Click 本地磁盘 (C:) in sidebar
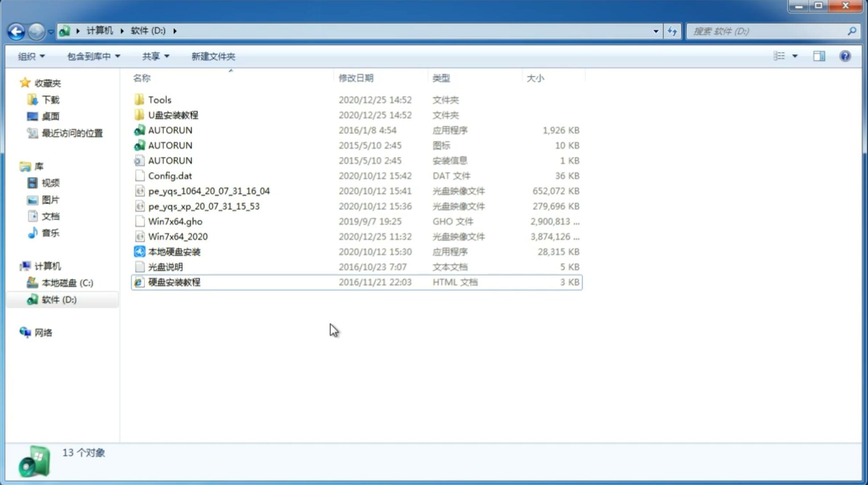Image resolution: width=868 pixels, height=485 pixels. 67,283
